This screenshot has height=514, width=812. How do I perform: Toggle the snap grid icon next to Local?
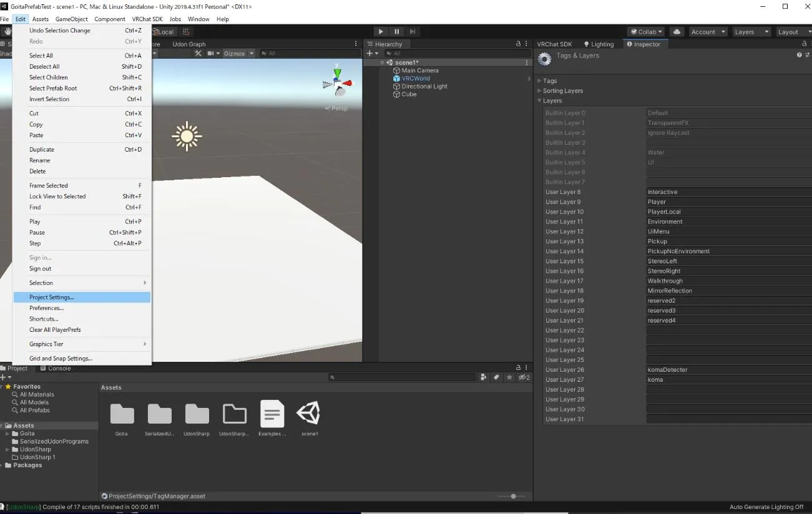coord(186,32)
